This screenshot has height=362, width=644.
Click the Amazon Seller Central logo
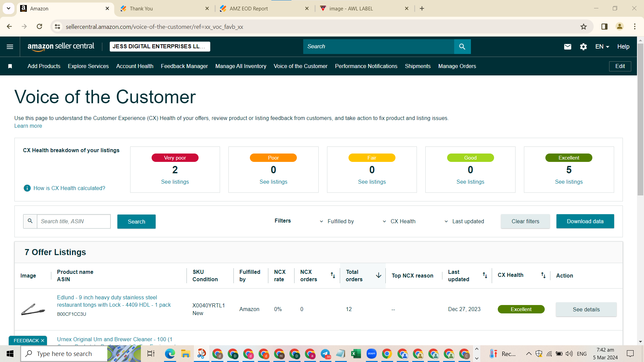click(x=61, y=47)
